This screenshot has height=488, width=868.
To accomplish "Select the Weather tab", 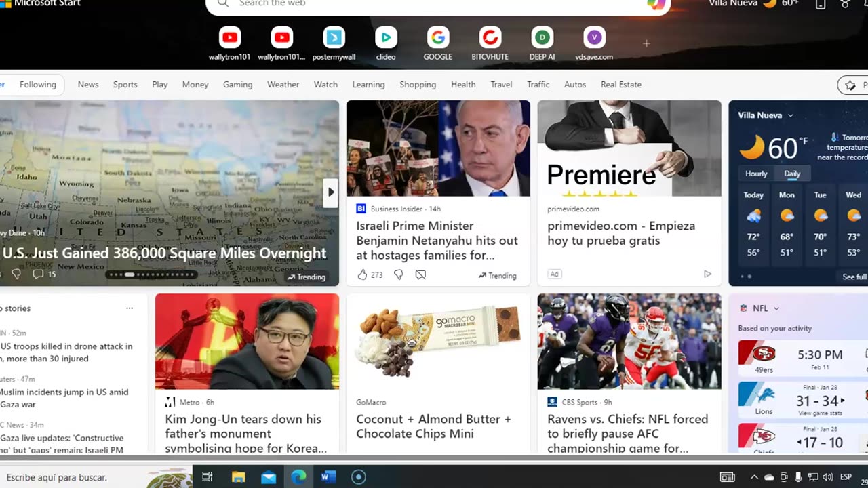I will tap(283, 85).
